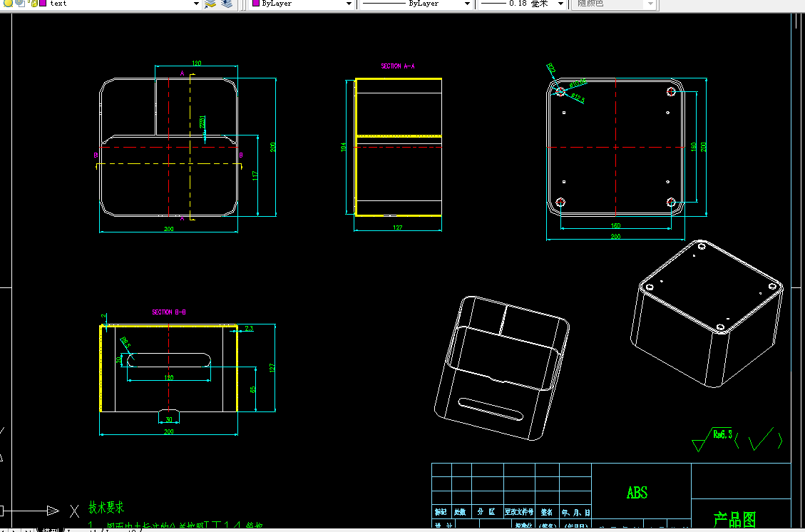Select the Ø12.5 hole dimension
Image resolution: width=805 pixels, height=532 pixels.
coord(578,98)
